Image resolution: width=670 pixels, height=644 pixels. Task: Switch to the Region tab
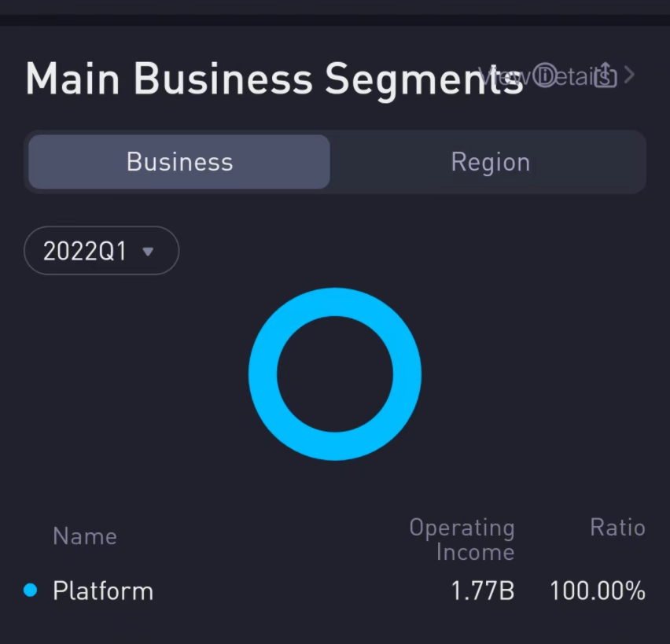(x=490, y=162)
